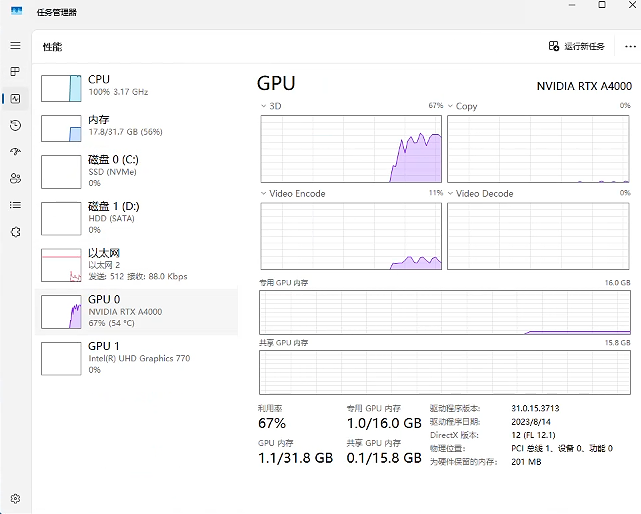
Task: Go to the Processes page icon
Action: [x=15, y=72]
